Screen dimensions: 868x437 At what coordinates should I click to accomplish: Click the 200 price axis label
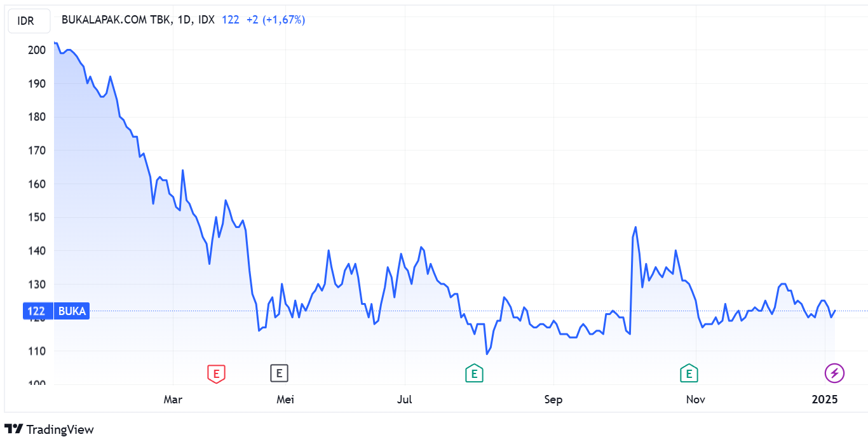[x=37, y=50]
